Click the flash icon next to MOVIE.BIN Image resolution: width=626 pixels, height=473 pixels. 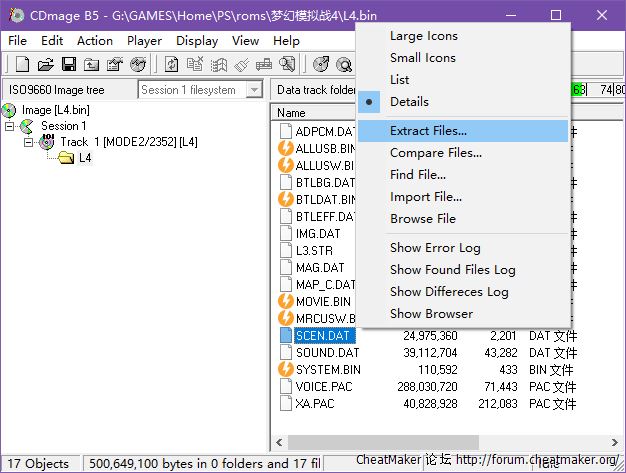click(286, 301)
